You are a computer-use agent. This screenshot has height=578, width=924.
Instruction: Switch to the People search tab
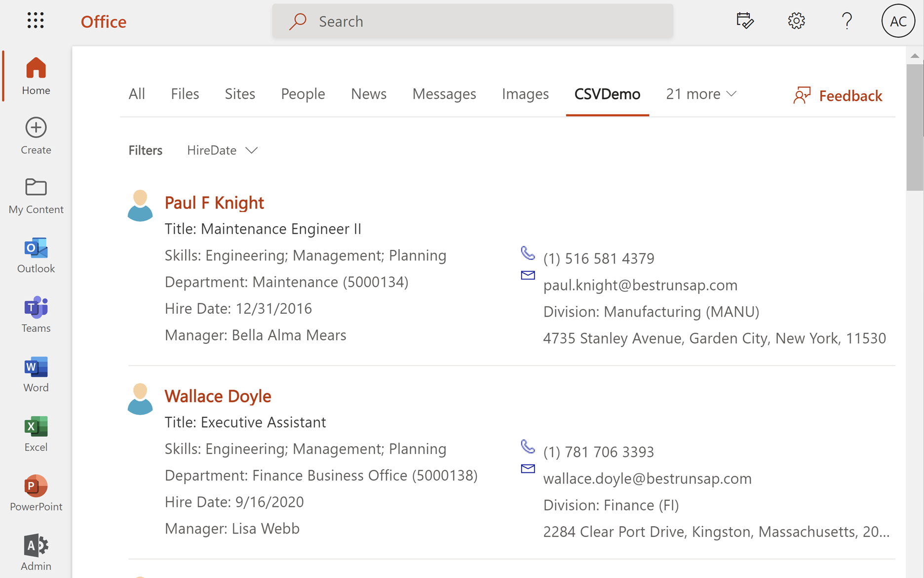click(x=303, y=94)
